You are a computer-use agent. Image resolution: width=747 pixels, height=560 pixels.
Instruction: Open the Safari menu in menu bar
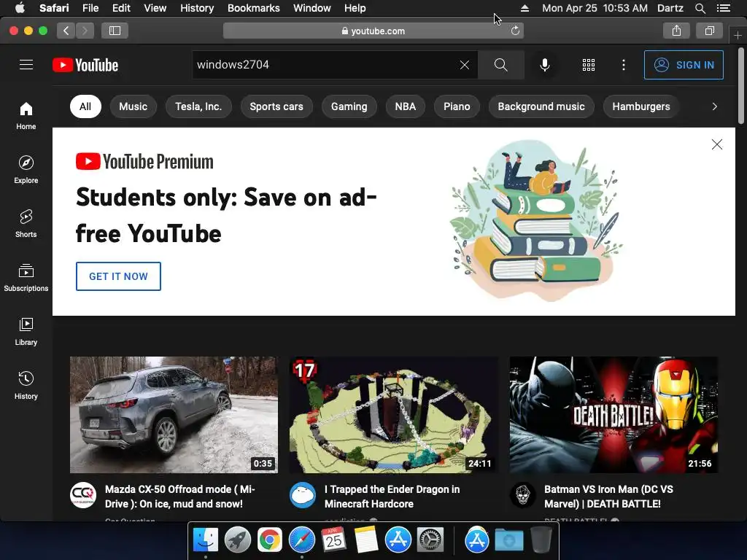click(x=54, y=8)
